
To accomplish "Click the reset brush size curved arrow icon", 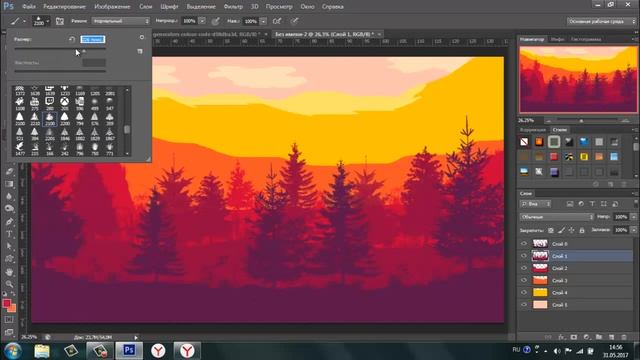I will click(72, 39).
